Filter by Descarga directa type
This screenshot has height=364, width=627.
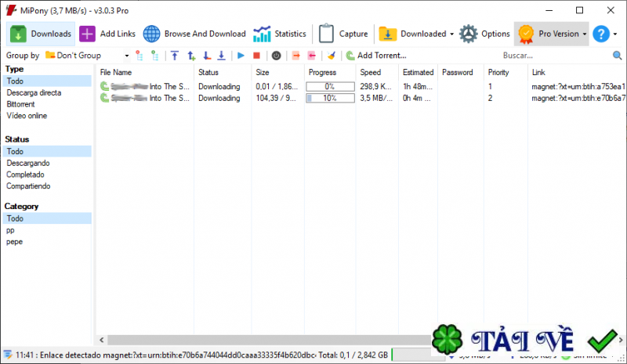tap(34, 92)
